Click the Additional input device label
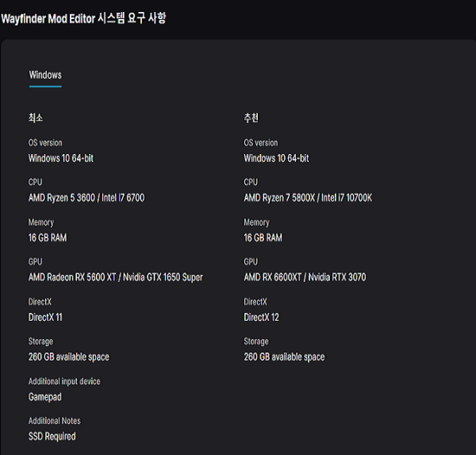The width and height of the screenshot is (476, 455). (x=64, y=381)
